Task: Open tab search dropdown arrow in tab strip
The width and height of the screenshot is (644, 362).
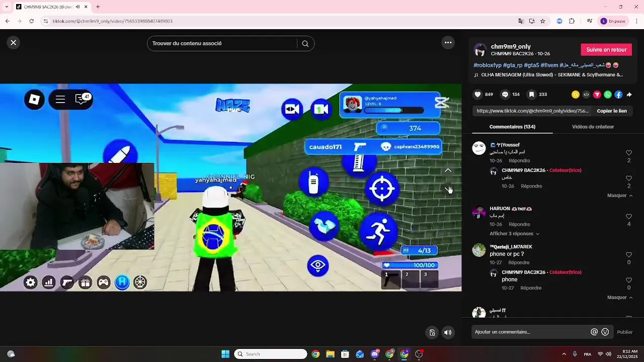Action: 7,7
